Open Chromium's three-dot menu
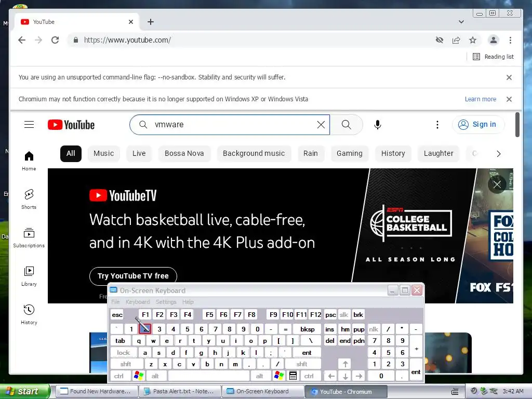 tap(510, 40)
